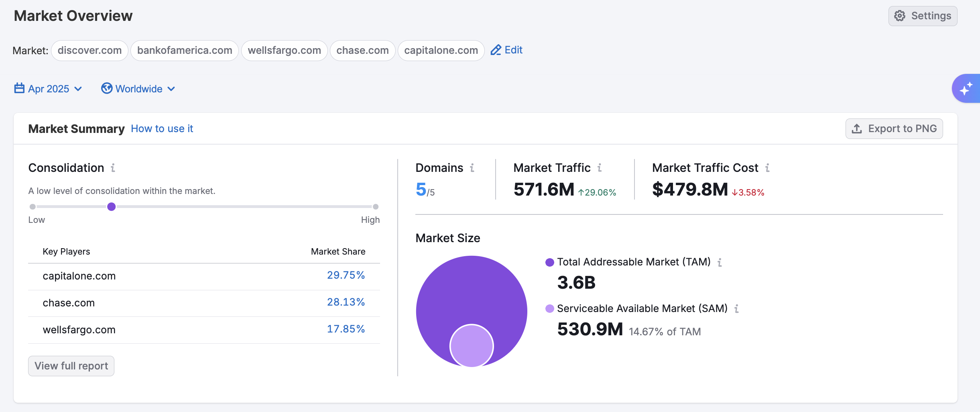Click Export to PNG button
The width and height of the screenshot is (980, 412).
894,129
